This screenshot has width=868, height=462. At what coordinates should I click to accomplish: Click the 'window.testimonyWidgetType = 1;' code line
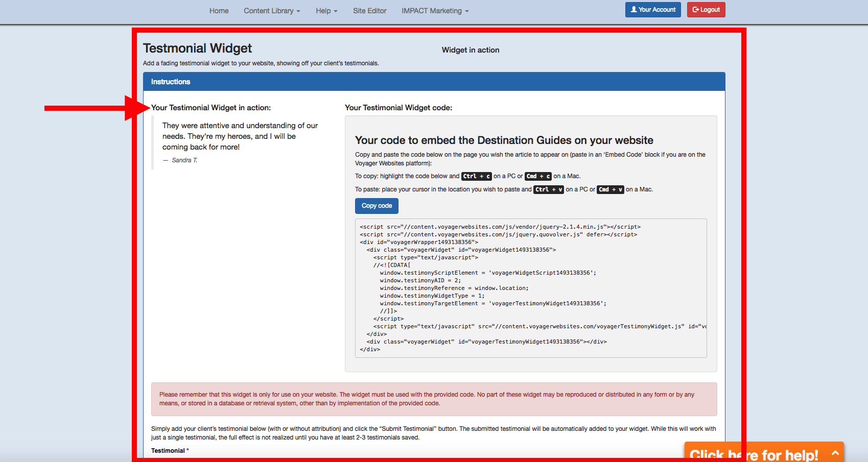(432, 296)
